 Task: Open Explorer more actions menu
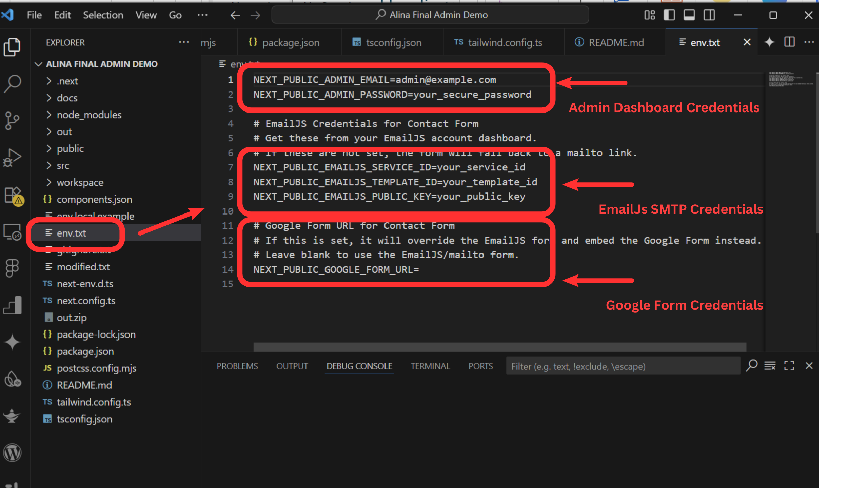(183, 42)
